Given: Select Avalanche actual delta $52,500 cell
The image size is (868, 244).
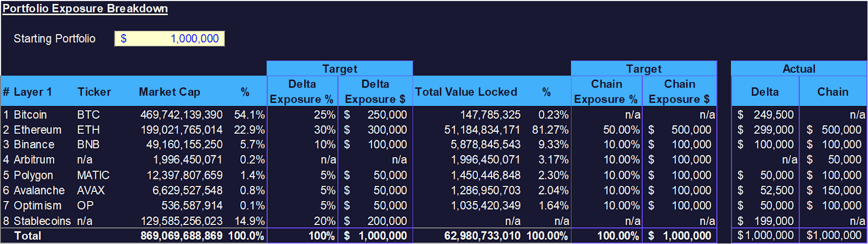Looking at the screenshot, I should [x=765, y=190].
